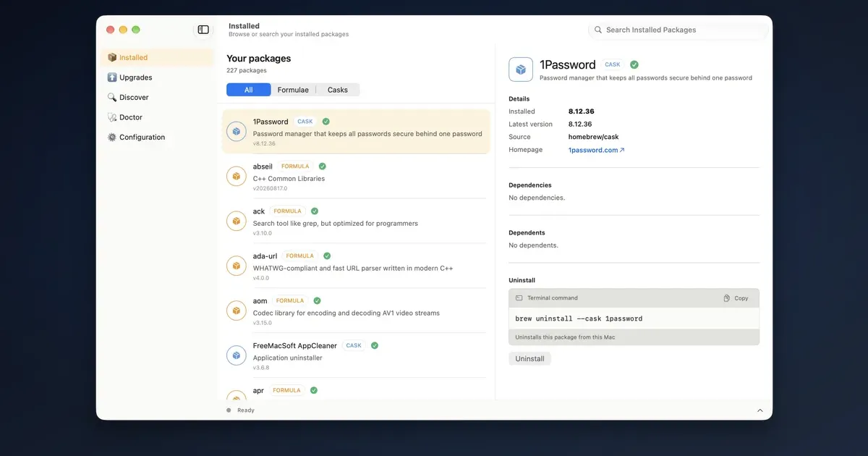Click the 1Password cask icon in list
Viewport: 868px width, 456px height.
(237, 131)
